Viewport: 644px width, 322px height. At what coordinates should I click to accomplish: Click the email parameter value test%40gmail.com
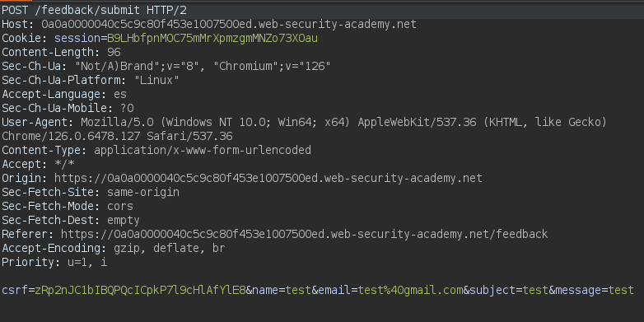(x=411, y=291)
